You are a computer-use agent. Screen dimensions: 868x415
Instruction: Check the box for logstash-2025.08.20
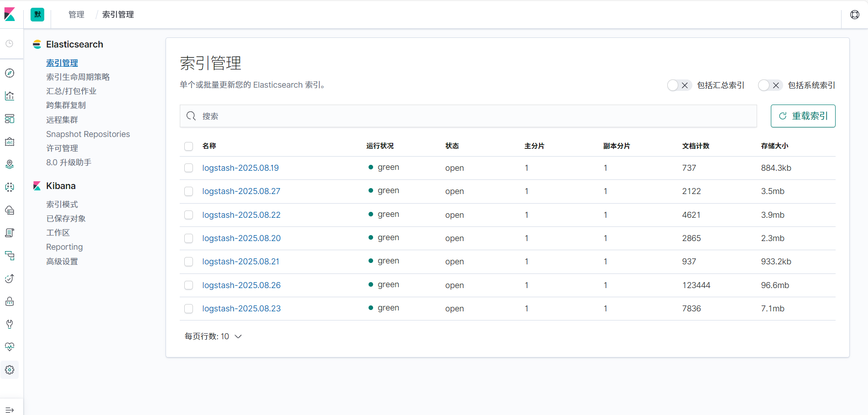point(188,238)
